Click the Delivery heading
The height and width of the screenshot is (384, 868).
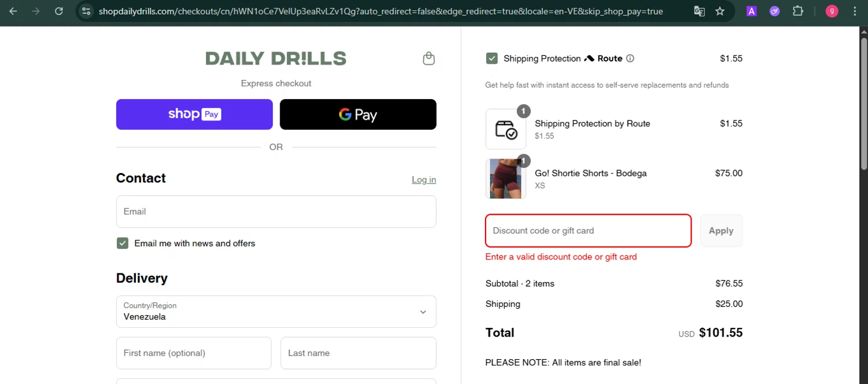click(142, 278)
